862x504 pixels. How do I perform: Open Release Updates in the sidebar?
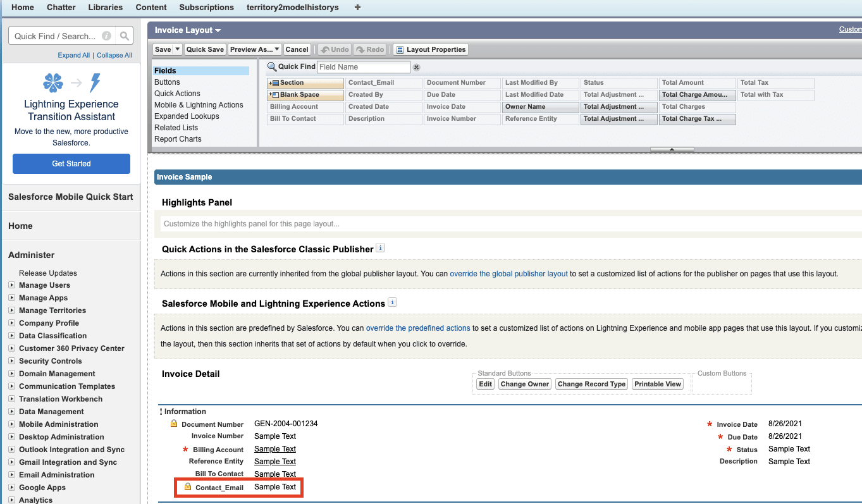[48, 273]
